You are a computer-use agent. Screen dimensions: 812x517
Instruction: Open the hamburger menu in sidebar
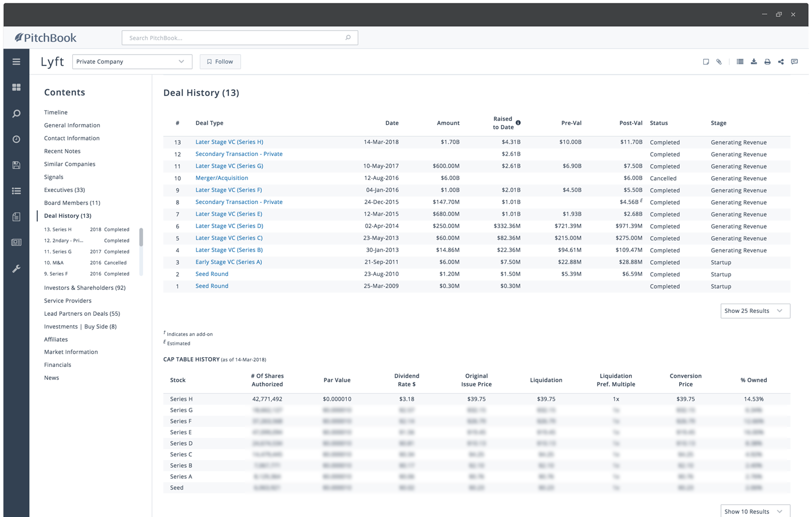click(x=16, y=61)
